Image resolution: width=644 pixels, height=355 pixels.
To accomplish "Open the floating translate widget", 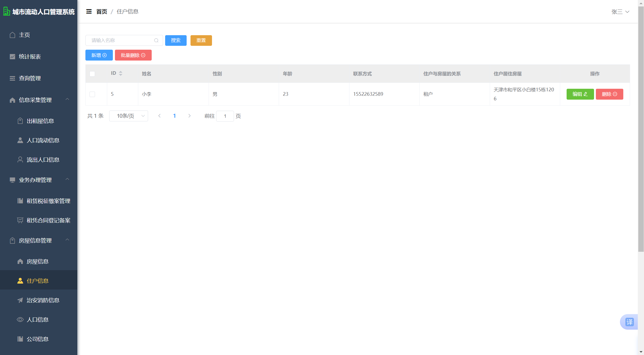I will (629, 322).
